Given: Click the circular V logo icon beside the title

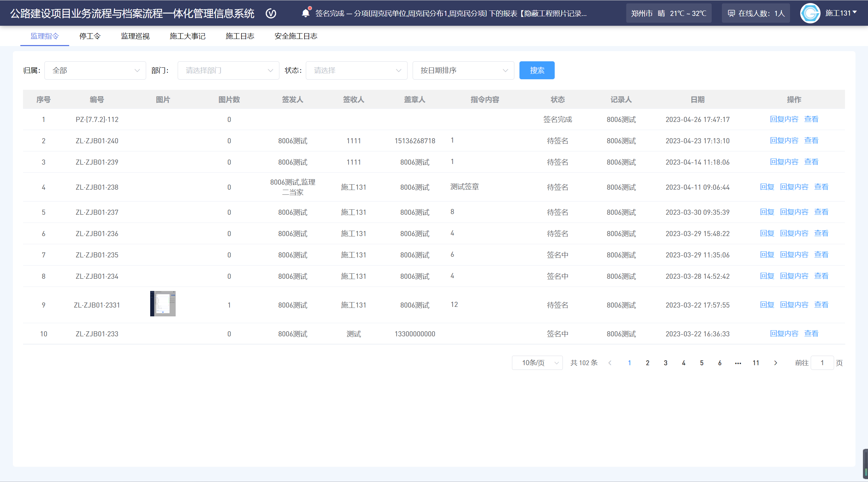Looking at the screenshot, I should click(x=271, y=14).
